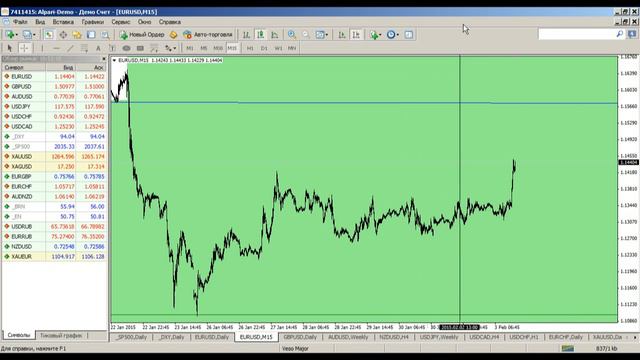Open the Графики menu
640x360 pixels.
tap(93, 22)
